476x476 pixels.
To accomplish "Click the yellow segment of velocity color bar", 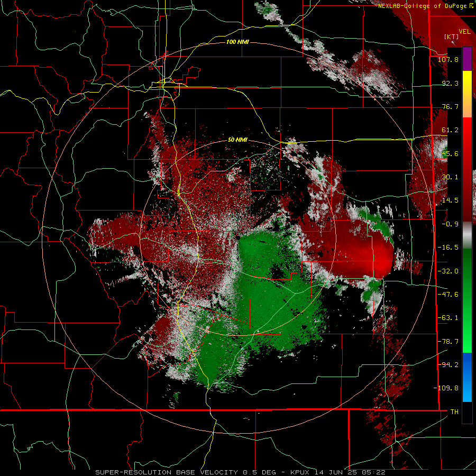I will click(467, 94).
